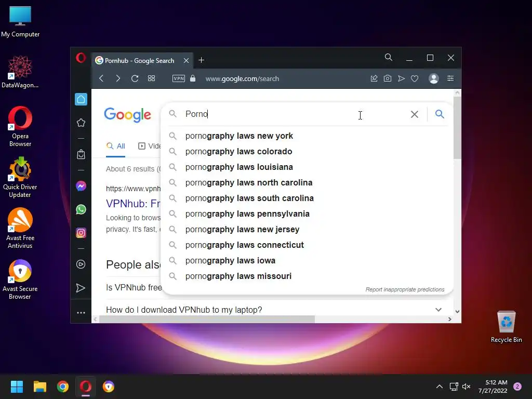
Task: Open My Flow arrow in sidebar
Action: tap(81, 288)
